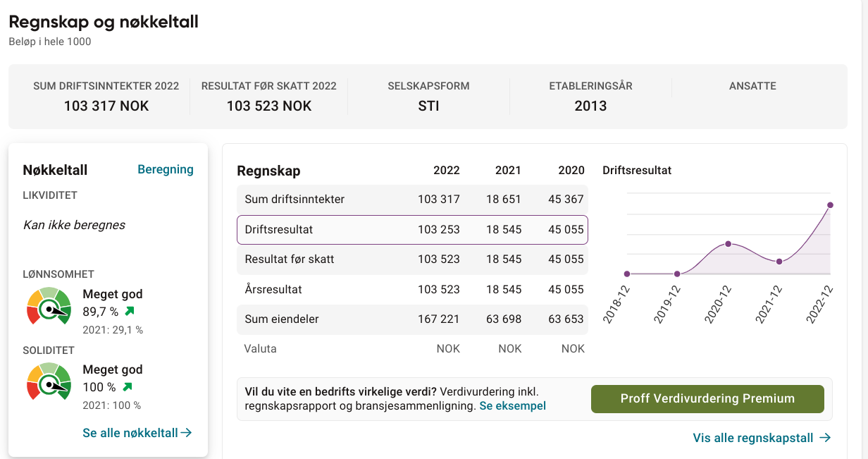Select the Sum driftsinntekter row
868x459 pixels.
(x=412, y=200)
